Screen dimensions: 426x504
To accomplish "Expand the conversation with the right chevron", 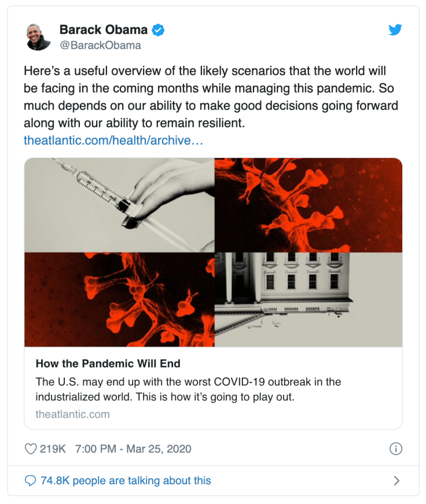I will (396, 480).
